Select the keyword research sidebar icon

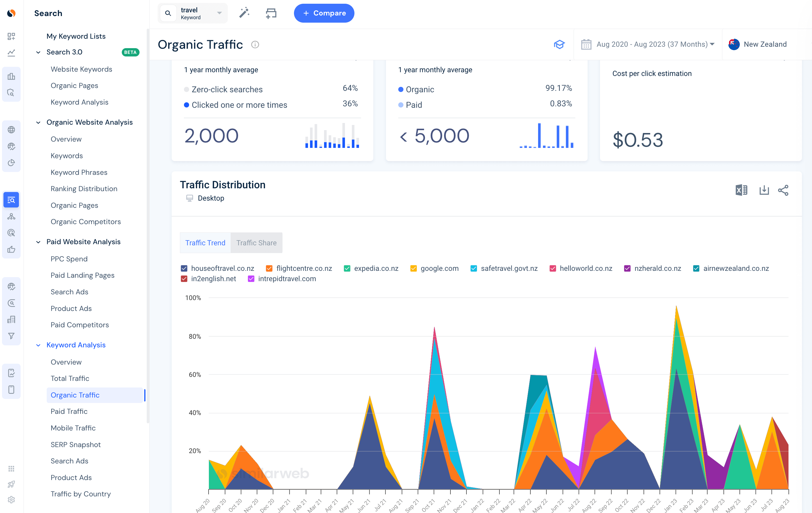pyautogui.click(x=11, y=199)
